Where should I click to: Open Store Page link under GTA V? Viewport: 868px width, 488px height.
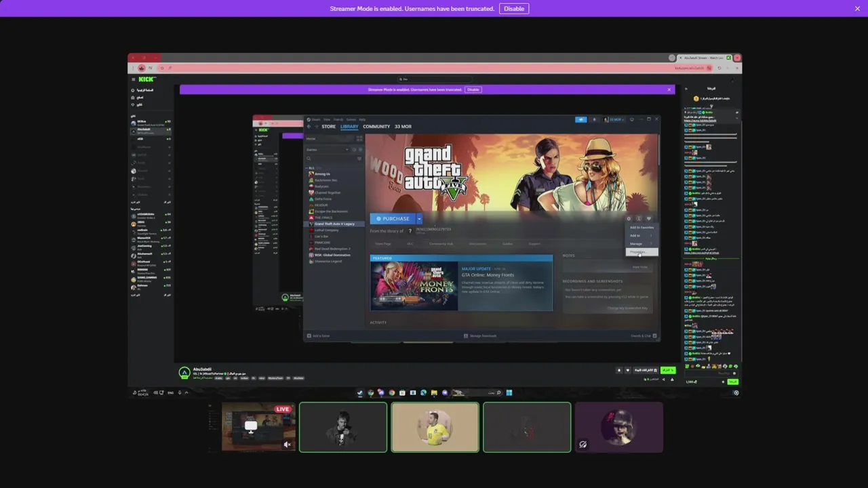382,243
